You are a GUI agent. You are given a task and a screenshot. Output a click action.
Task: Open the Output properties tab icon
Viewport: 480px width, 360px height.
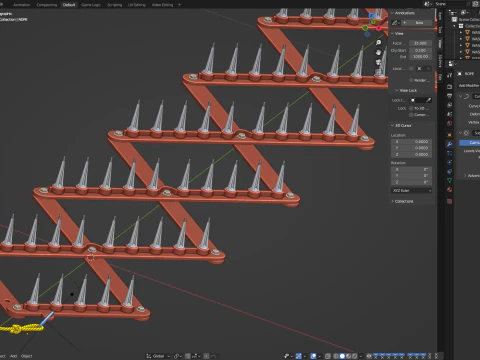click(x=449, y=96)
